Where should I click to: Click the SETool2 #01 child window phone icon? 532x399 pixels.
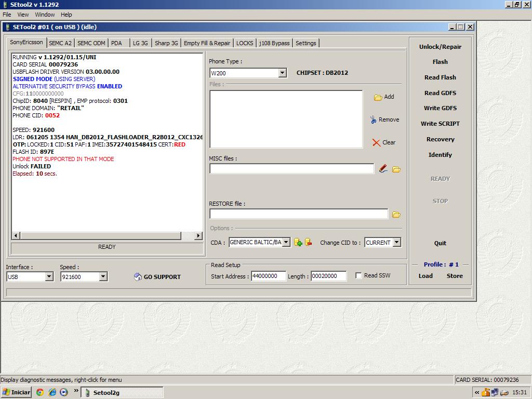click(8, 27)
